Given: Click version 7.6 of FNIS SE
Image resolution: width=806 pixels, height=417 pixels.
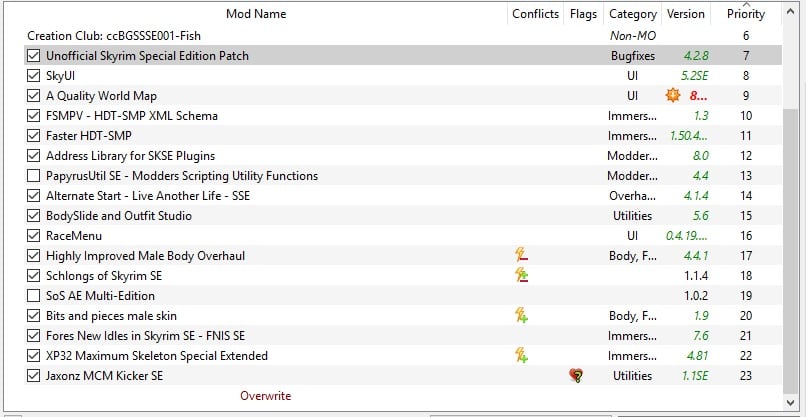Looking at the screenshot, I should point(701,336).
